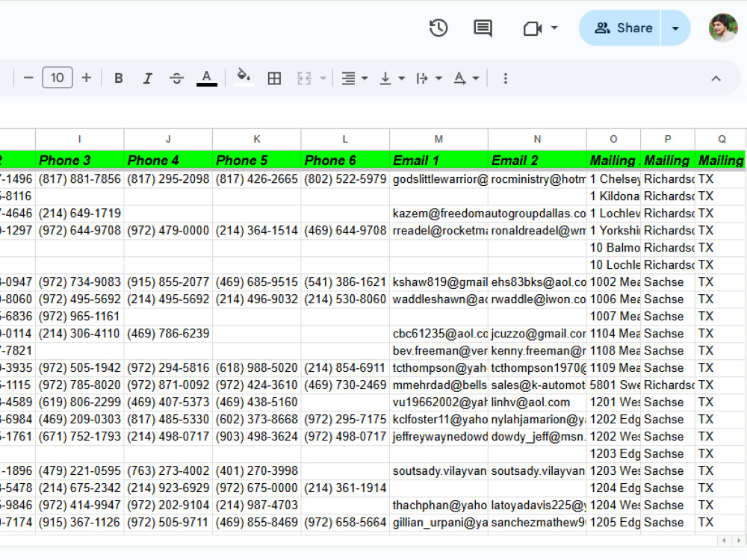Decrease font size minus button

(x=28, y=78)
